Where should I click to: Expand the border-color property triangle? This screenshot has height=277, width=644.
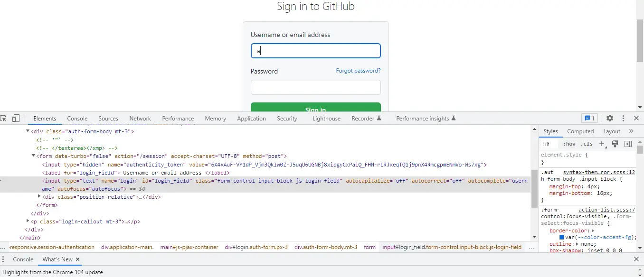593,231
